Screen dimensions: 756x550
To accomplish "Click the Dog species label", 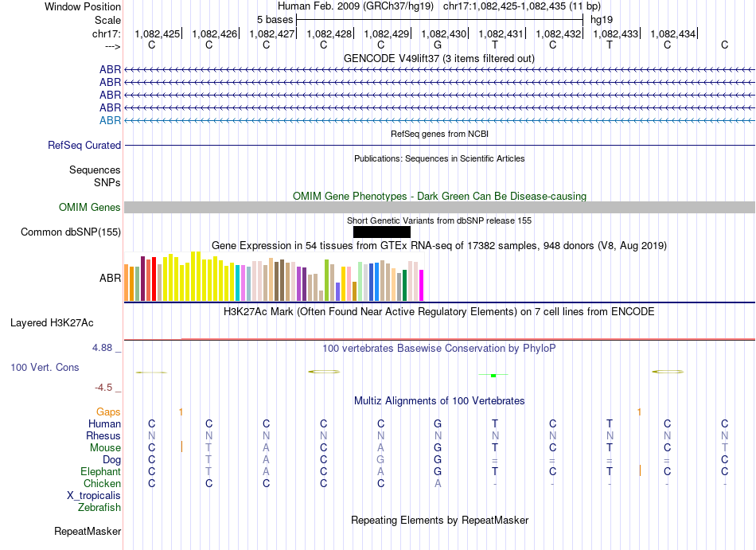I will [x=111, y=460].
